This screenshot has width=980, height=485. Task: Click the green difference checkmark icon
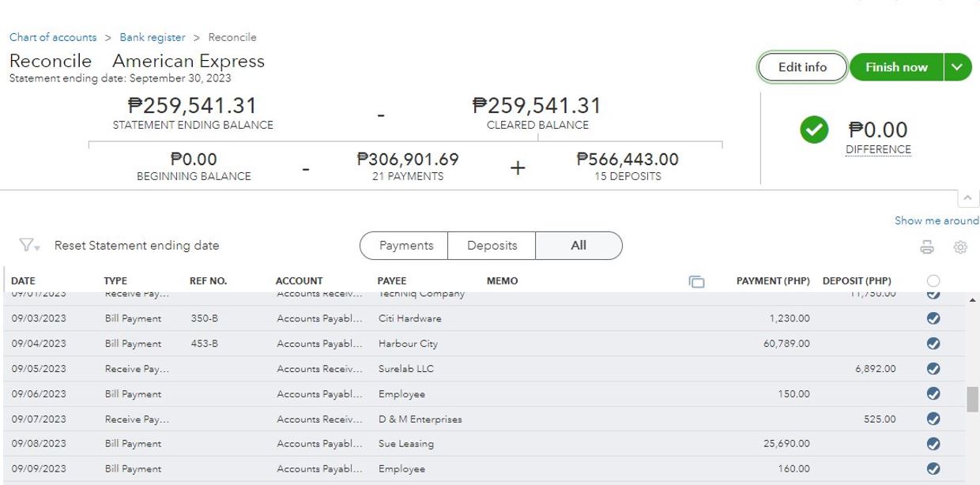pos(814,130)
